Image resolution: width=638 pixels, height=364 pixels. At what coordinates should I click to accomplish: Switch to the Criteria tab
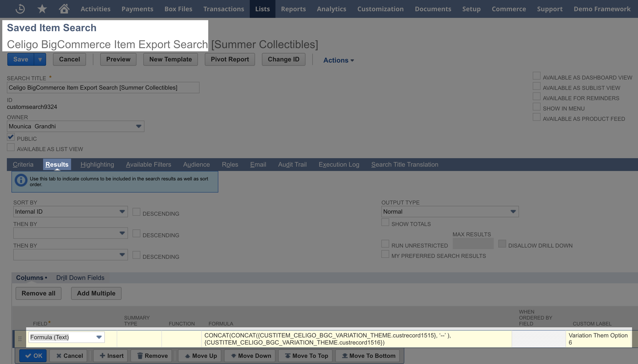click(x=23, y=165)
